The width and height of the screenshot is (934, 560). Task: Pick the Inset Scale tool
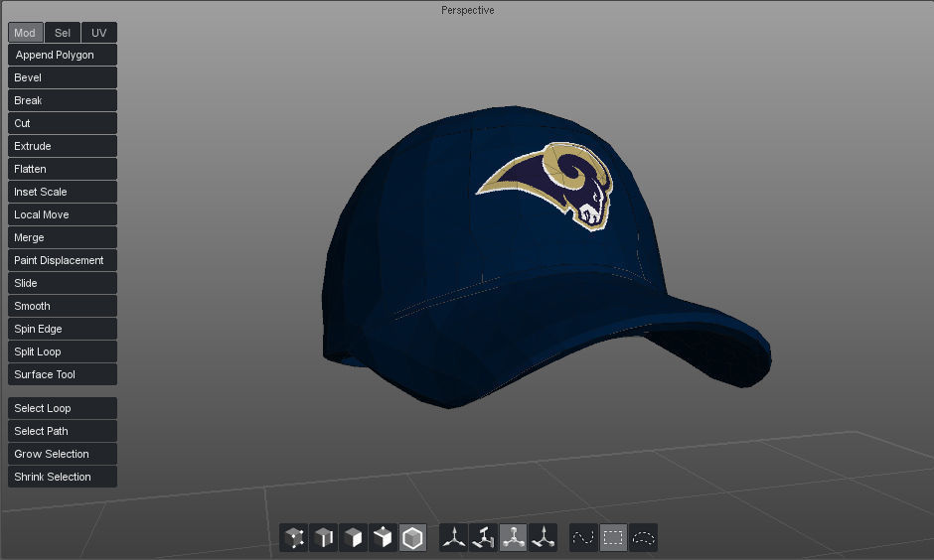coord(63,192)
